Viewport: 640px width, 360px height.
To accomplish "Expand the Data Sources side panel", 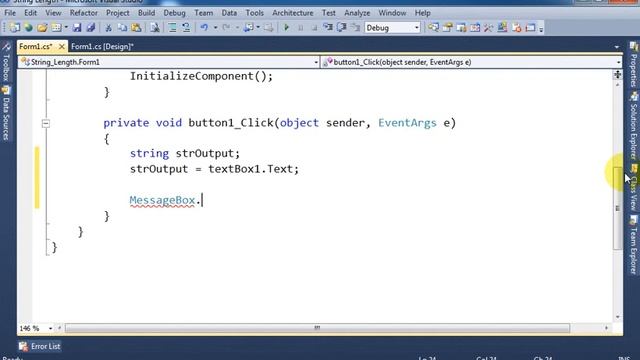I will click(x=6, y=113).
